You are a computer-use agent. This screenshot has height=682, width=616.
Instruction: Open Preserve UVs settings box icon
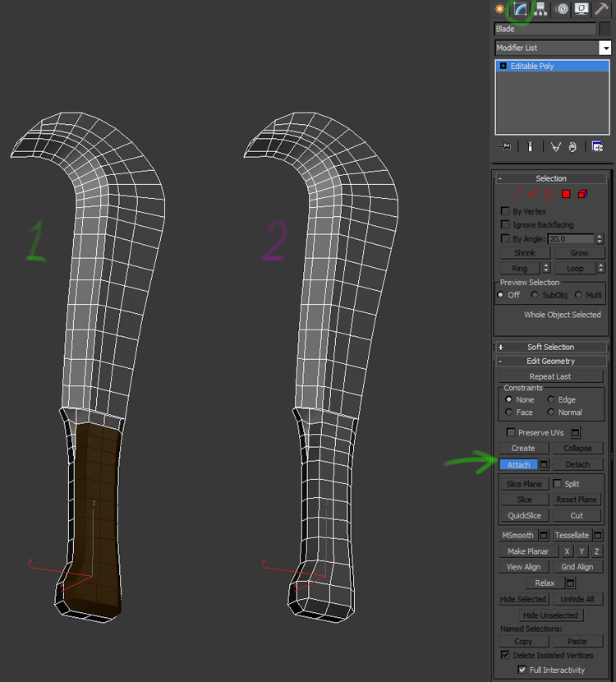point(575,433)
